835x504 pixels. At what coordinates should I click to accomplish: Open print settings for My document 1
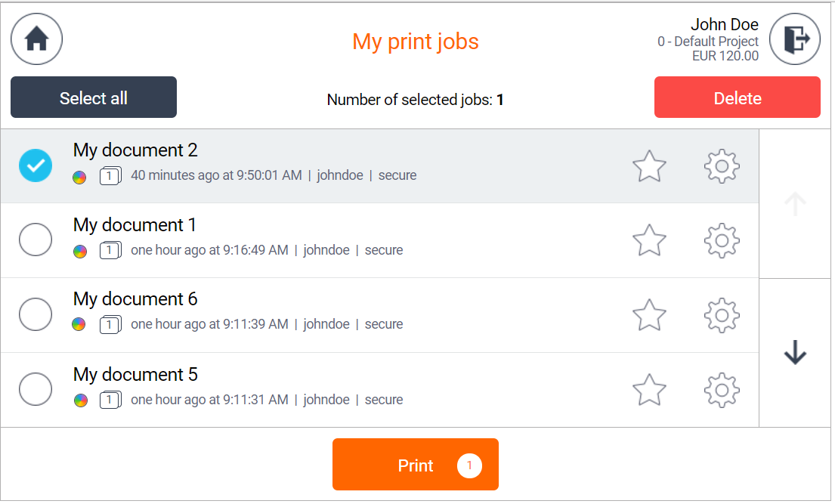[722, 240]
